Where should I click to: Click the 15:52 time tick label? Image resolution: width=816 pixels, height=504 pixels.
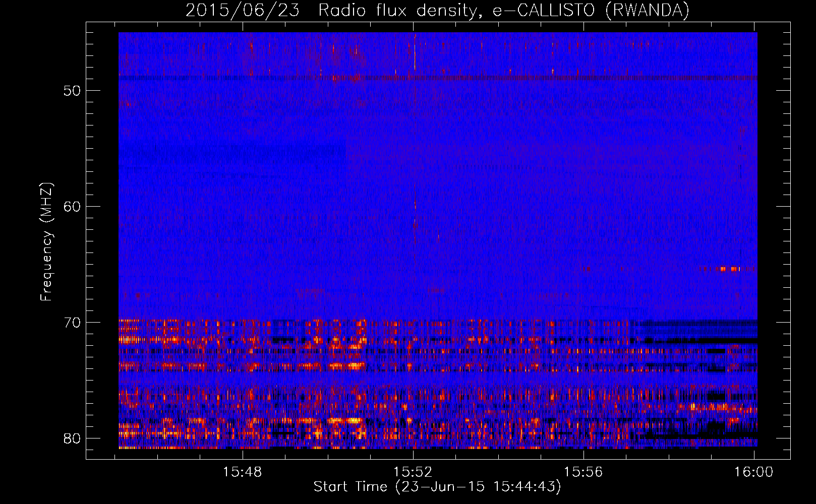(413, 472)
